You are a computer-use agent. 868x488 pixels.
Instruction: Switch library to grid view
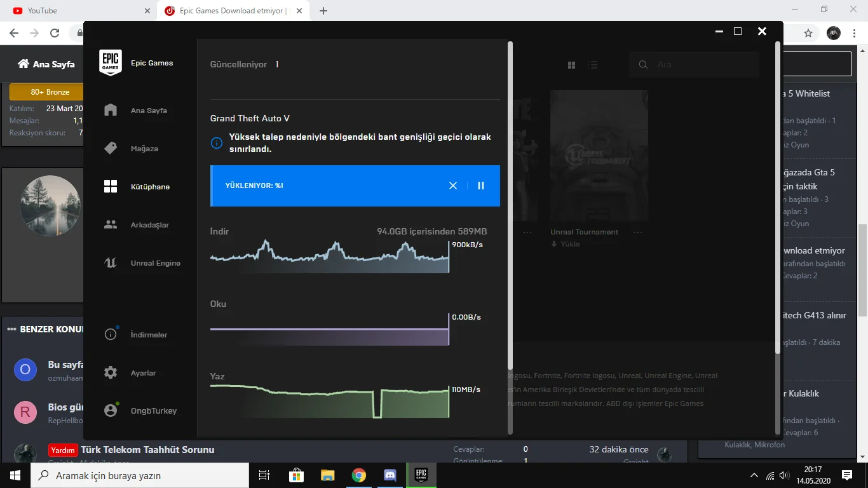tap(571, 65)
